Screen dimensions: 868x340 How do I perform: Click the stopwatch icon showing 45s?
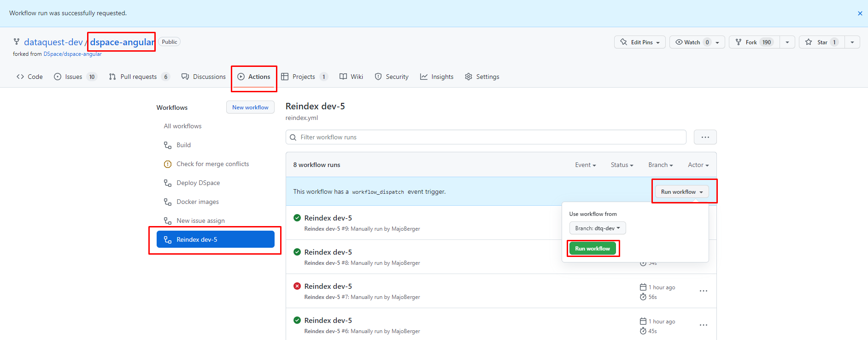pyautogui.click(x=643, y=331)
